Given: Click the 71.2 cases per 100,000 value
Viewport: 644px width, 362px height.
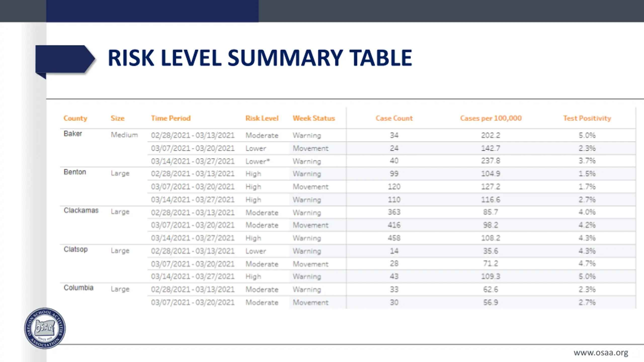Looking at the screenshot, I should [491, 264].
